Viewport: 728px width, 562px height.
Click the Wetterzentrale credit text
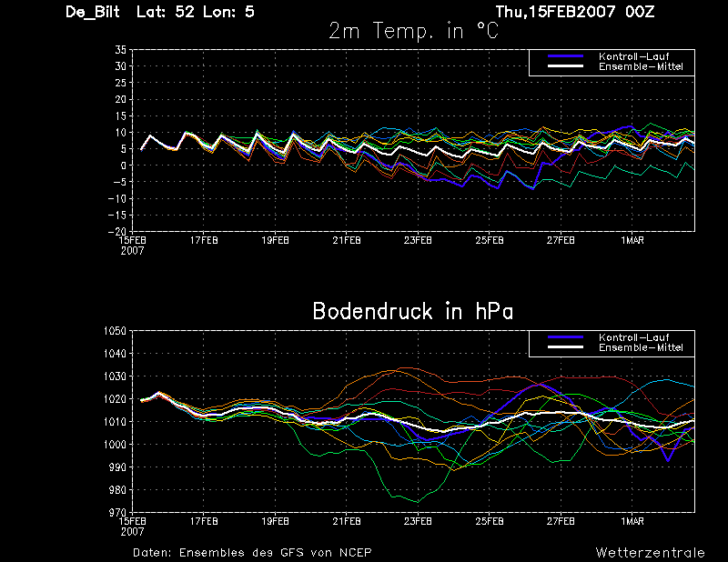(x=650, y=553)
